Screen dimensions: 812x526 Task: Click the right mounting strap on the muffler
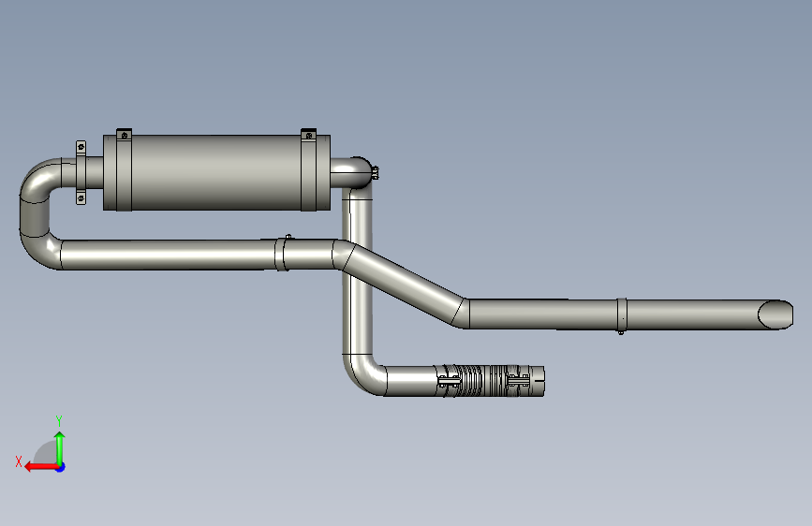(309, 171)
